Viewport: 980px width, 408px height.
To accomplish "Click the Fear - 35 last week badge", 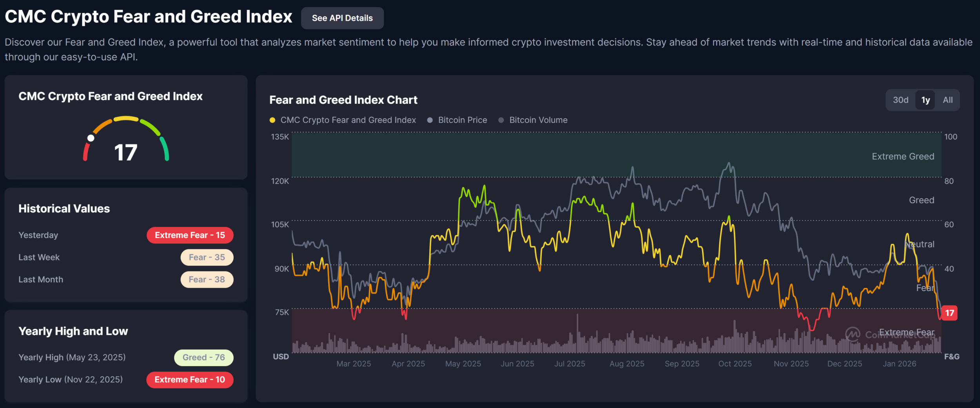I will (x=207, y=258).
